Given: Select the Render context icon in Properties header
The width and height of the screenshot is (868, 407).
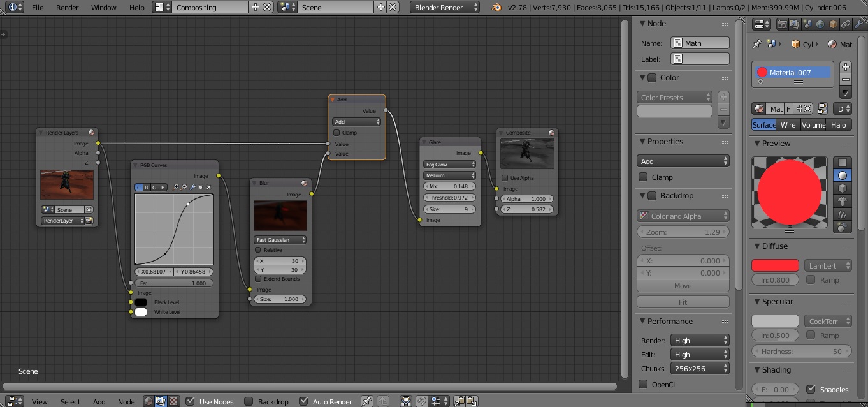Looking at the screenshot, I should [783, 24].
